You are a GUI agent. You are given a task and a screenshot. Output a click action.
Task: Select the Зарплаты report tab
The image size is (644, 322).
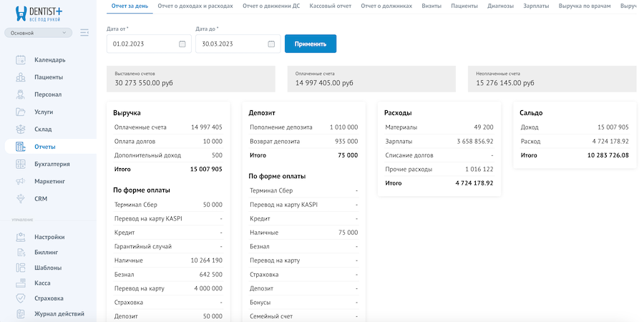tap(536, 6)
